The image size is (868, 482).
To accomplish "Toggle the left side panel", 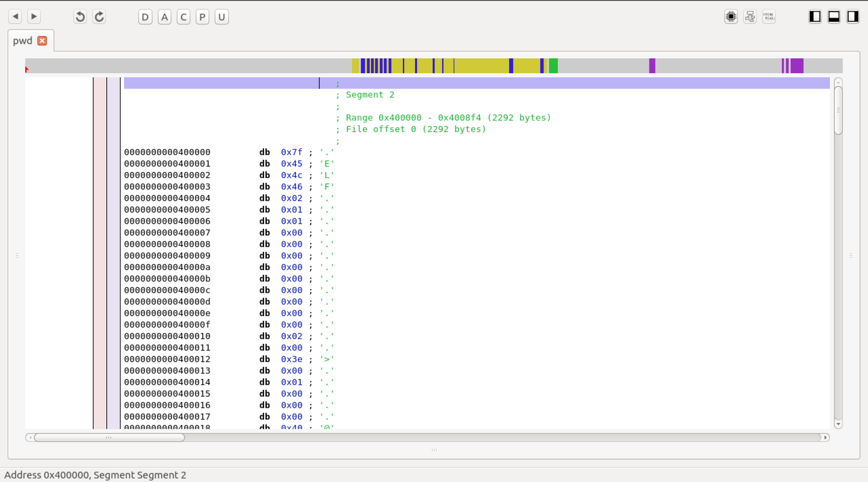I will (815, 17).
